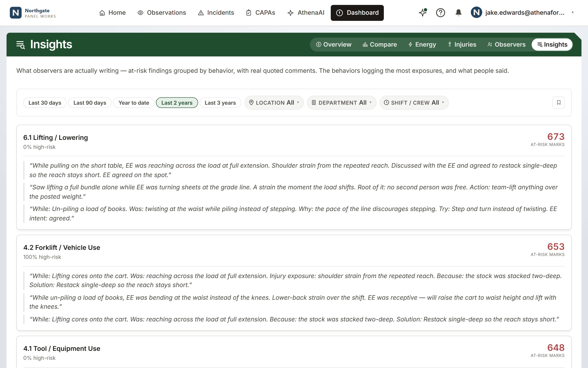Switch to the Observers tab

tap(506, 45)
